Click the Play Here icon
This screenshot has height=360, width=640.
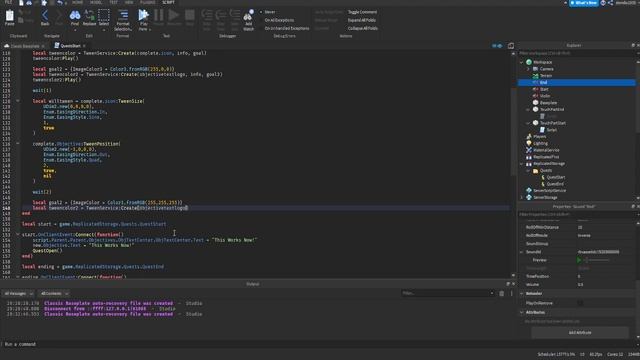143,16
